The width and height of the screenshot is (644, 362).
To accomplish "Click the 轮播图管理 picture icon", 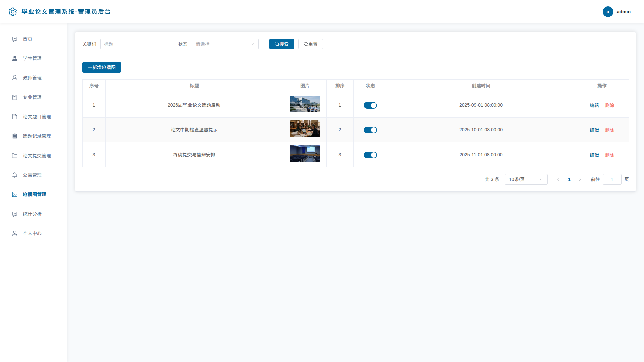I will 15,194.
